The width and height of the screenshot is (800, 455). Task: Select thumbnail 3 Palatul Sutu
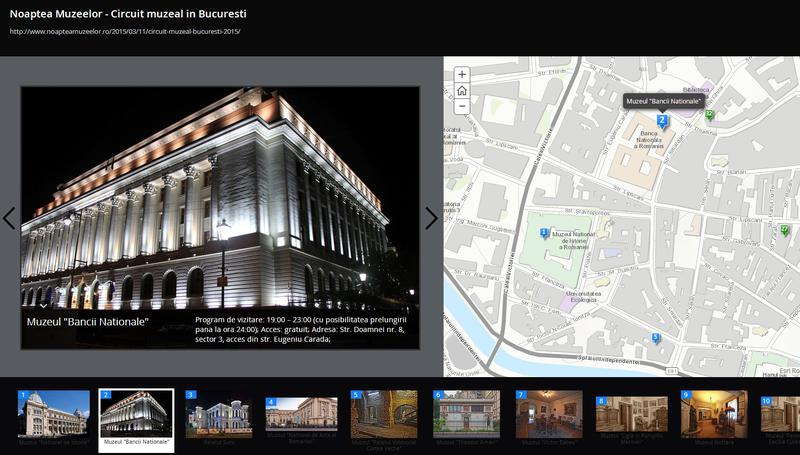[x=219, y=414]
